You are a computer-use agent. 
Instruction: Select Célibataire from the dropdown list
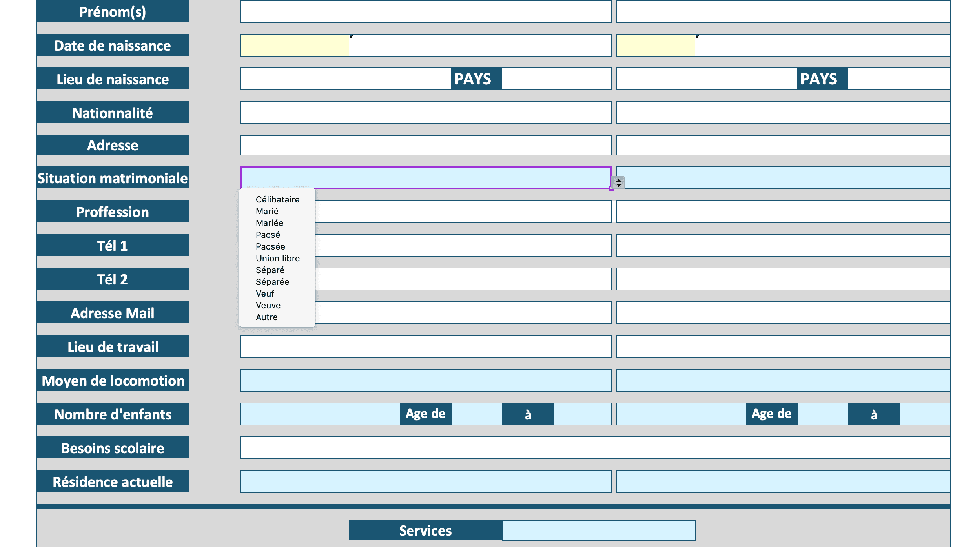click(x=277, y=199)
